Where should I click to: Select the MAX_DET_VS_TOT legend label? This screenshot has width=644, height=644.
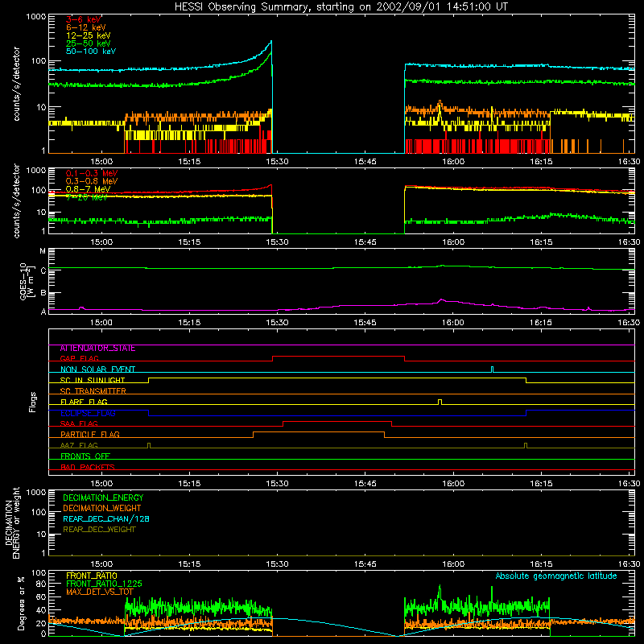99,592
